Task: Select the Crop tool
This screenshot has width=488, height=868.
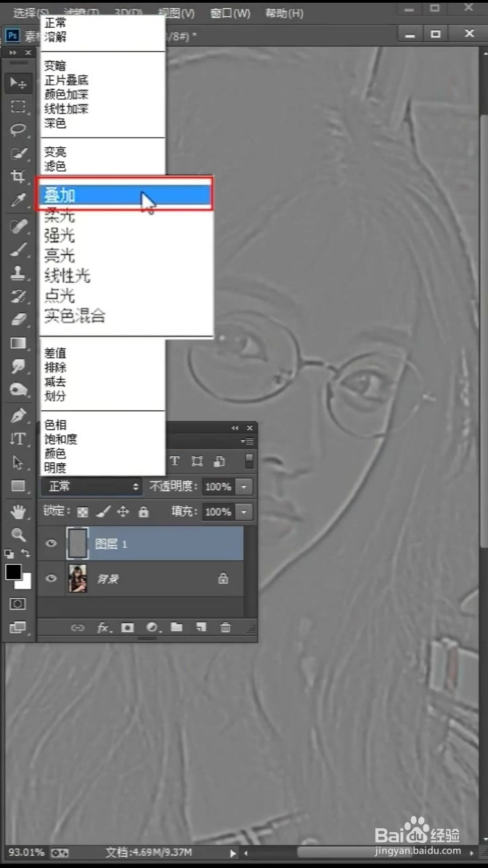Action: 18,176
